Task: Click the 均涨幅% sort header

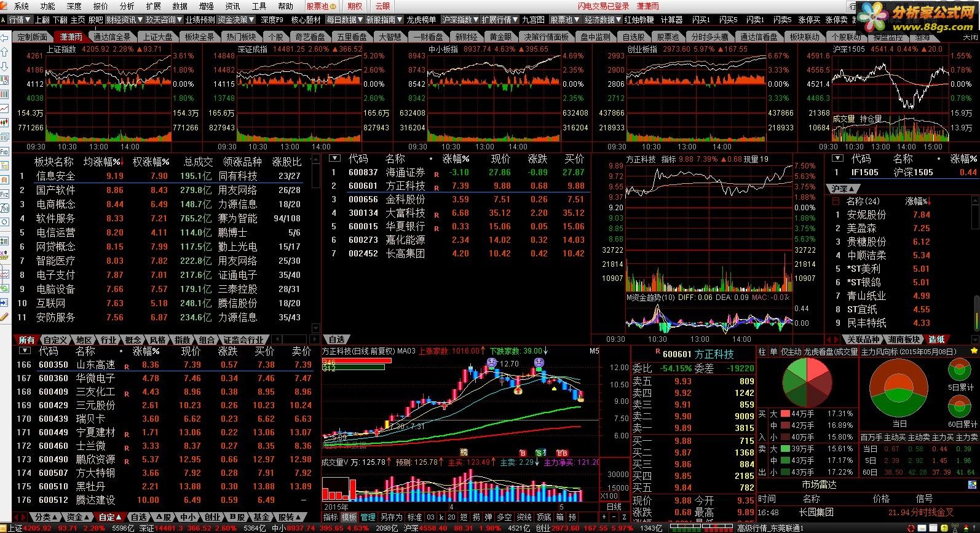Action: [x=103, y=162]
